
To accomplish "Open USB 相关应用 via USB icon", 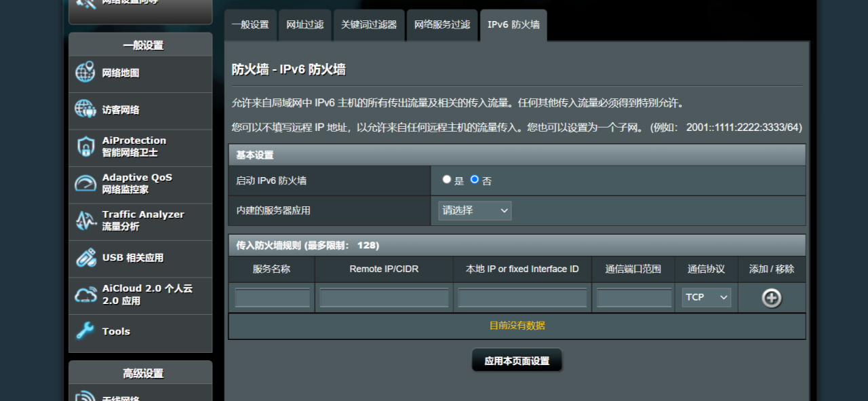I will [85, 257].
